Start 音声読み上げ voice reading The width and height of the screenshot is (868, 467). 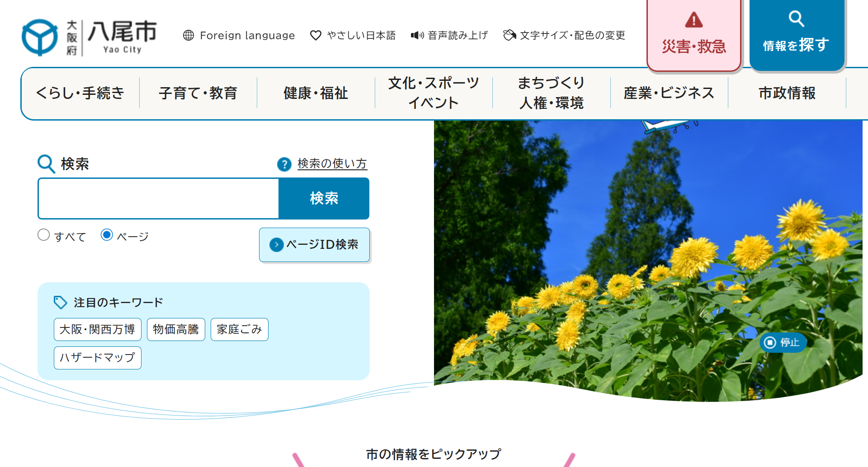pyautogui.click(x=449, y=35)
